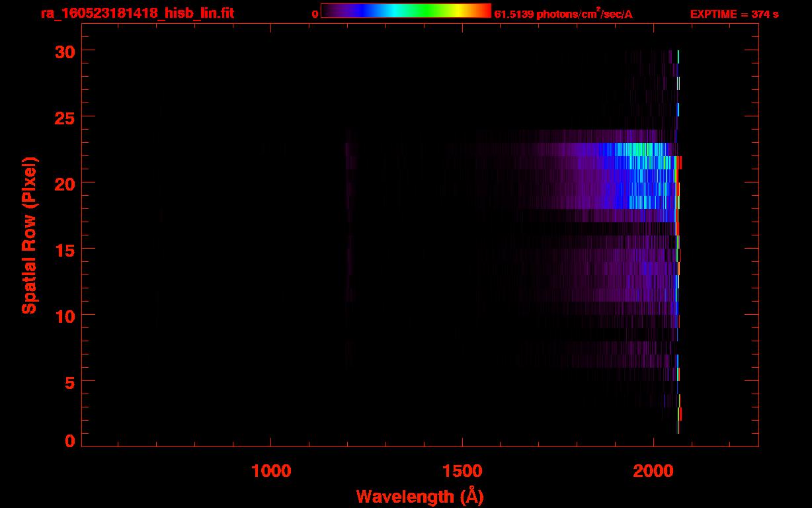This screenshot has width=812, height=508.
Task: Click the Wavelength (Å) axis title
Action: point(420,497)
